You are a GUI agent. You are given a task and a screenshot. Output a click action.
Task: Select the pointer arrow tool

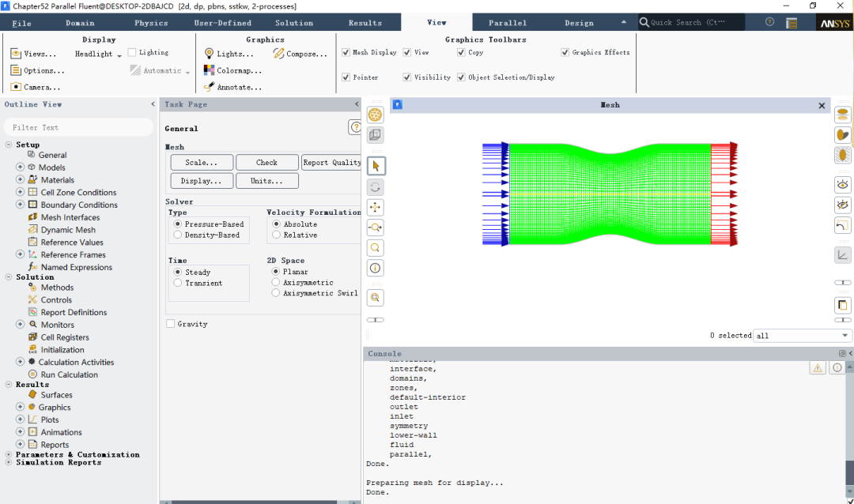[x=376, y=166]
